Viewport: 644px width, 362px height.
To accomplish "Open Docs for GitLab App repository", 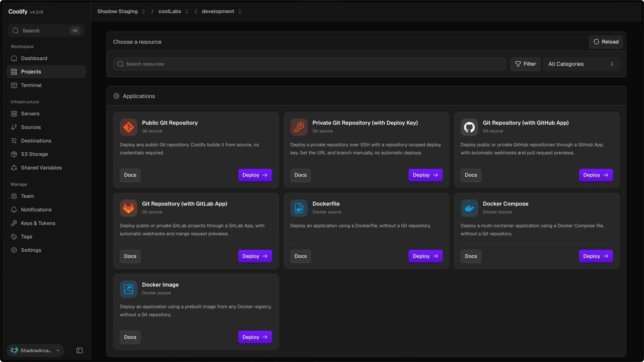I will [130, 256].
